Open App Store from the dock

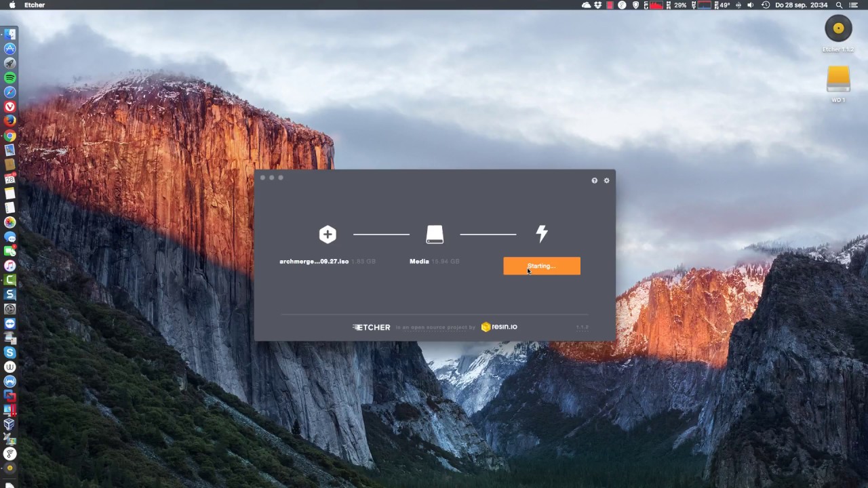[9, 49]
